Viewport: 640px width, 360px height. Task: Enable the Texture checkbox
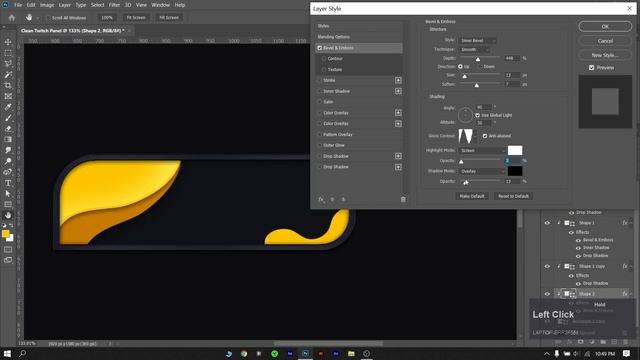coord(324,69)
